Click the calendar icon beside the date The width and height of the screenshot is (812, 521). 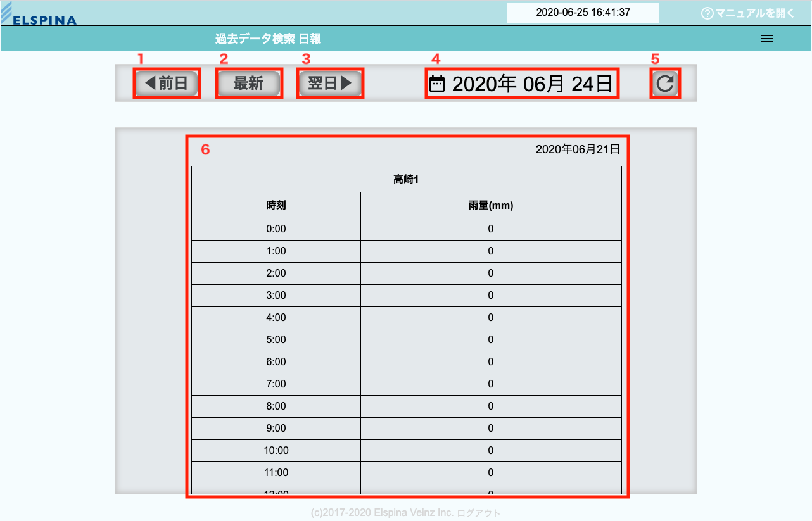tap(437, 84)
